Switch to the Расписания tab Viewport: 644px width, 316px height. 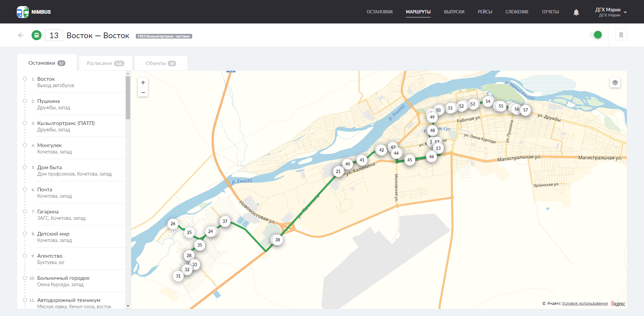(x=105, y=63)
